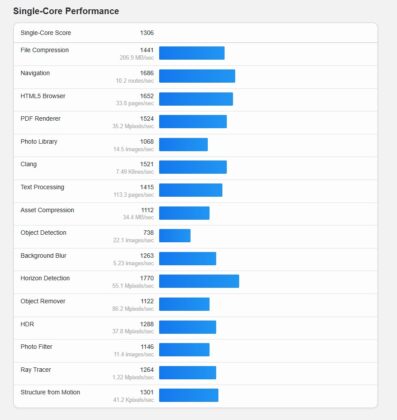Viewport: 397px width, 420px height.
Task: Select the Object Remover label
Action: [x=43, y=301]
